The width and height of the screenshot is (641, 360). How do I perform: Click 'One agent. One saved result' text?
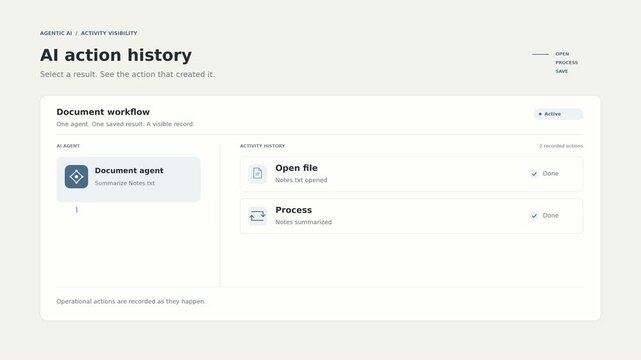click(125, 124)
